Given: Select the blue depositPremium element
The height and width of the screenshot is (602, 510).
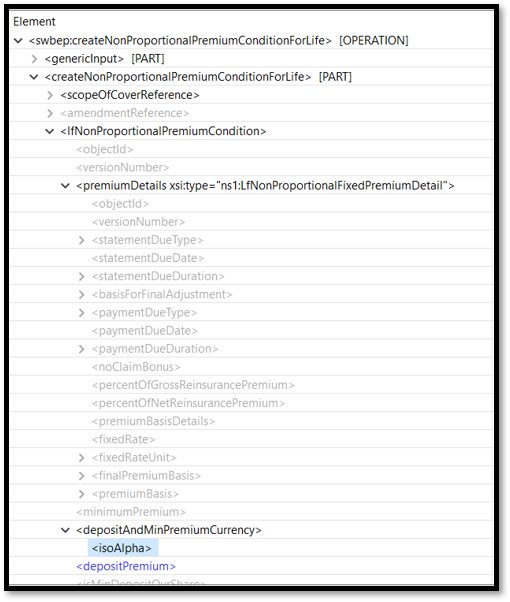Looking at the screenshot, I should 126,566.
